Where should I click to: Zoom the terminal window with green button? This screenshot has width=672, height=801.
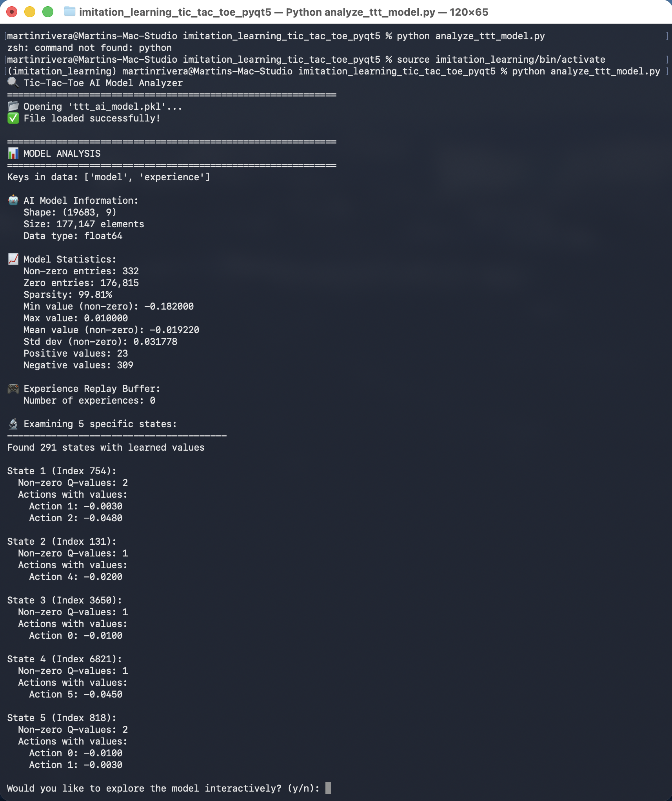tap(48, 12)
